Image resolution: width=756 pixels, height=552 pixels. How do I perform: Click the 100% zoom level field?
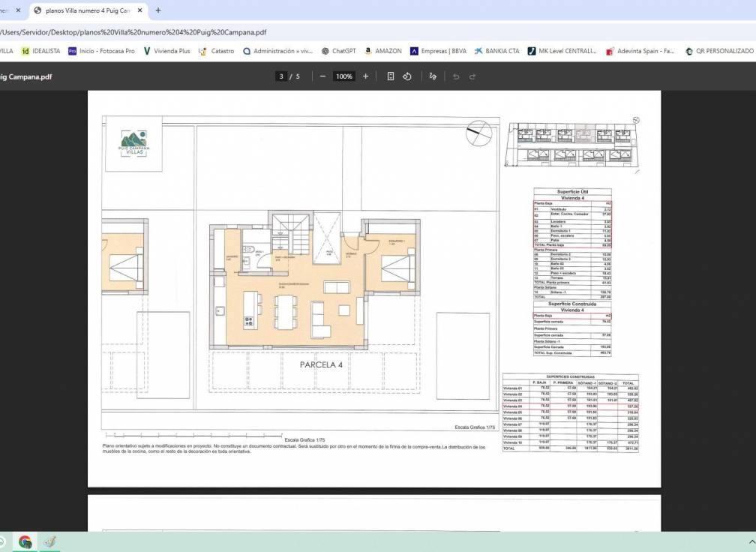pos(344,76)
